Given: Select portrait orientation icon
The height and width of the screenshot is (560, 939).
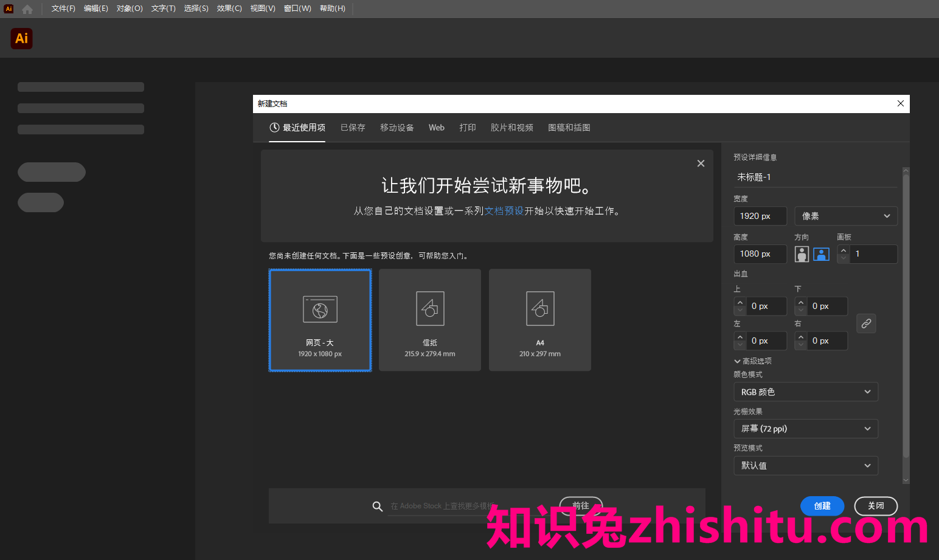Looking at the screenshot, I should pyautogui.click(x=802, y=254).
